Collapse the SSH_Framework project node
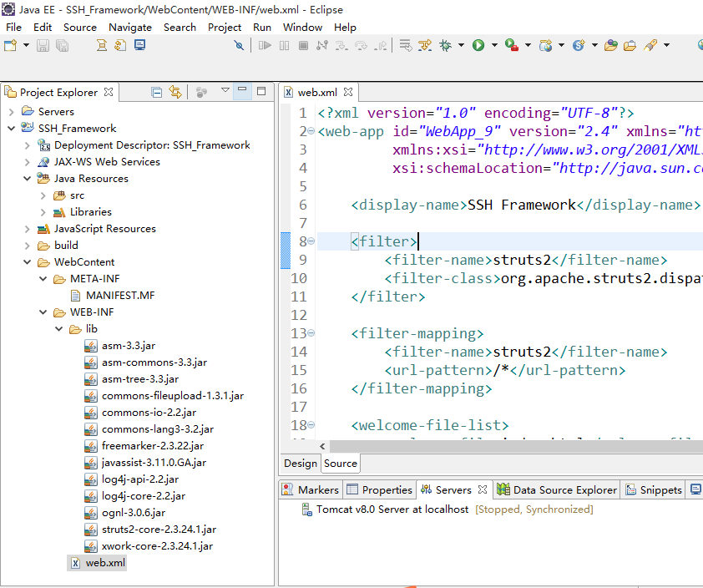703x588 pixels. [12, 129]
